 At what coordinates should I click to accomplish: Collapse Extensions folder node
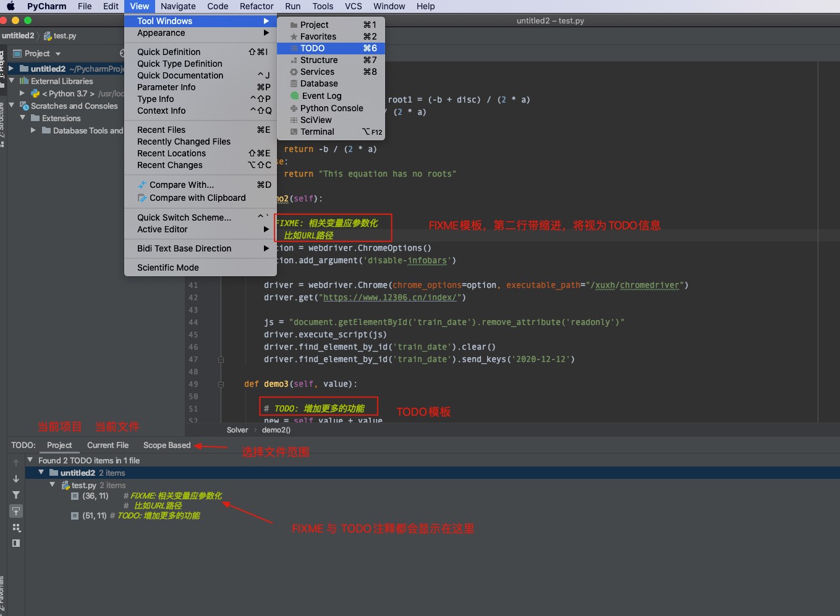[x=22, y=117]
